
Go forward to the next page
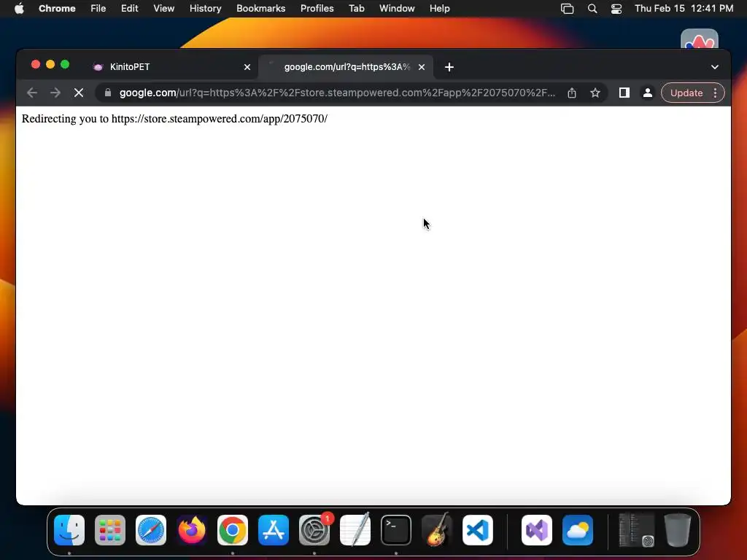[x=55, y=93]
